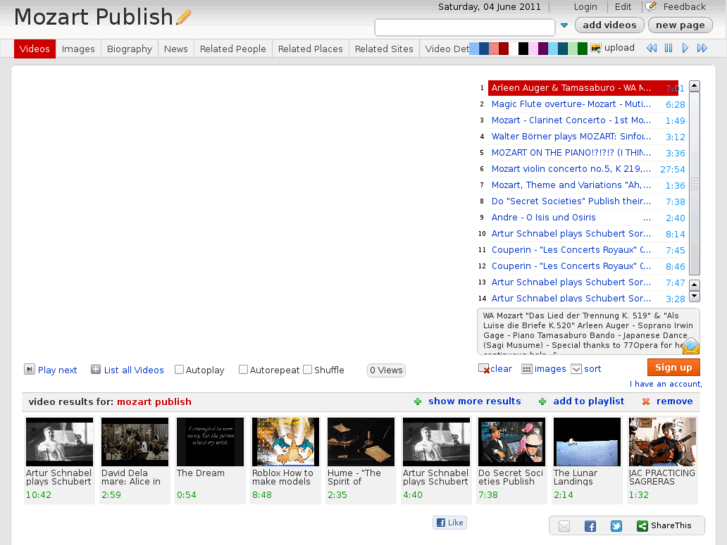Viewport: 727px width, 545px height.
Task: Select the Arleen Auger & Tamasaburo playlist row
Action: [x=583, y=88]
